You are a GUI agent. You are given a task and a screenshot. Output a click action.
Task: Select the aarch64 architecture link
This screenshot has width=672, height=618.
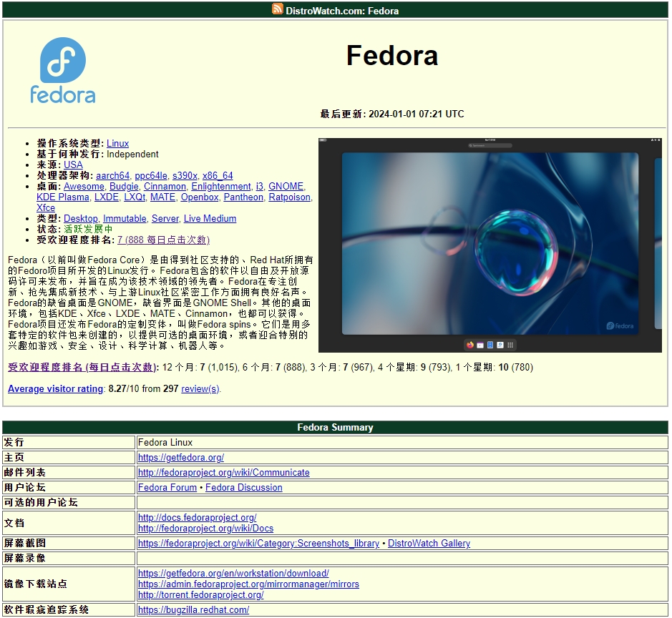(112, 175)
